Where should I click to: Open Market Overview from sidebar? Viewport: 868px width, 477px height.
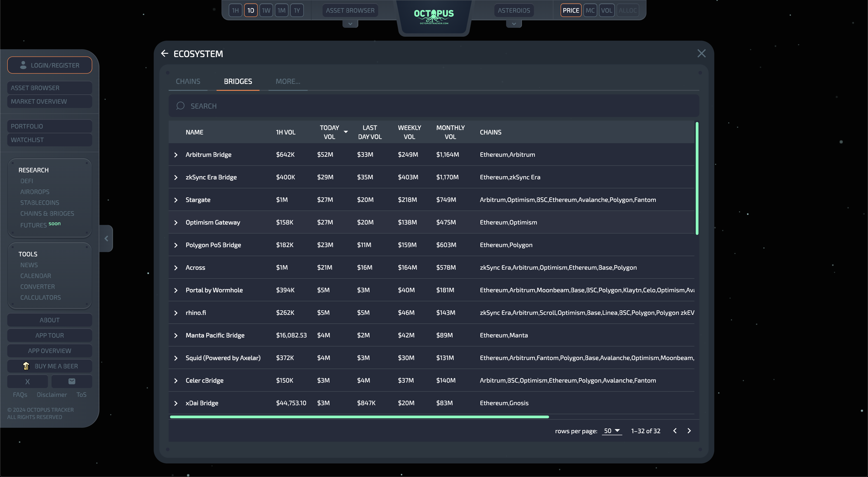pyautogui.click(x=50, y=101)
